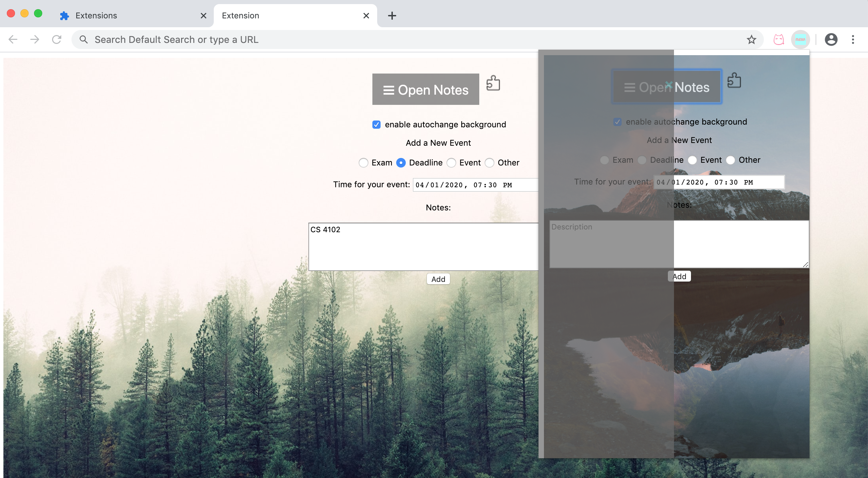Choose the Event radio button in popup
Screen dimensions: 868x478
coord(692,160)
